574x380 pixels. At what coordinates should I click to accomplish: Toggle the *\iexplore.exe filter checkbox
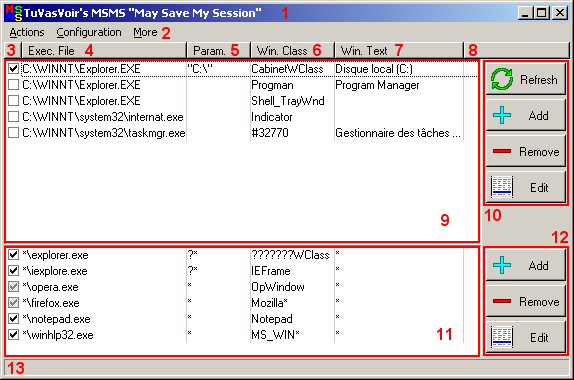(14, 271)
